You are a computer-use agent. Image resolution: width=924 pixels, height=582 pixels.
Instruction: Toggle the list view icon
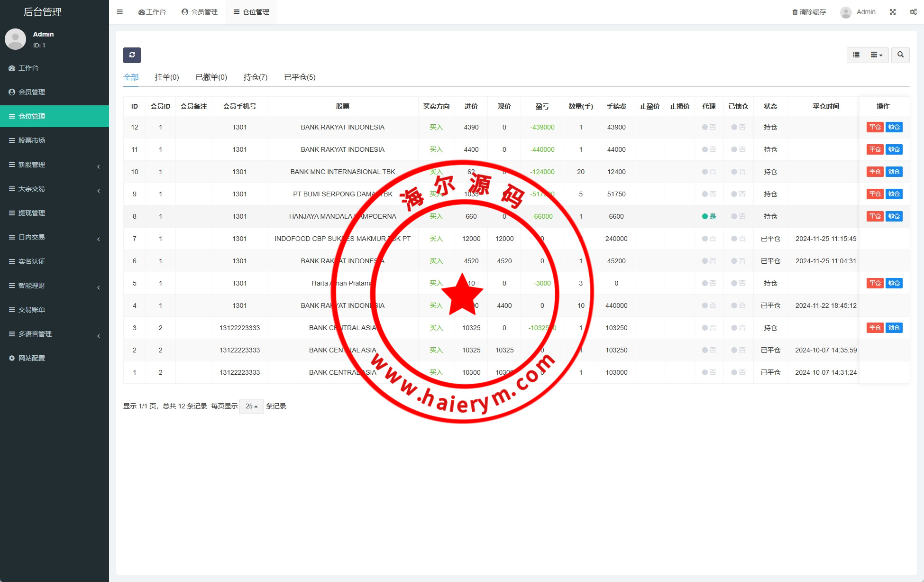click(x=856, y=55)
